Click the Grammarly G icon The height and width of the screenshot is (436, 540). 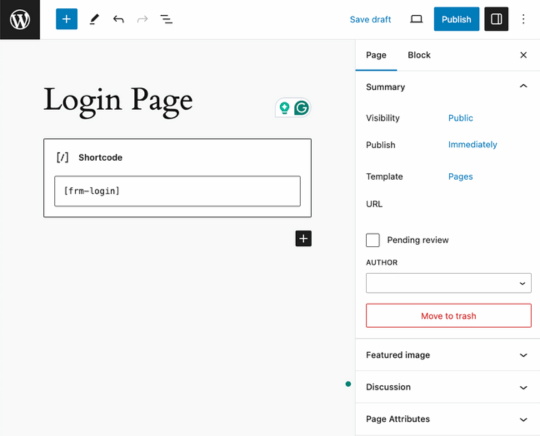click(301, 108)
